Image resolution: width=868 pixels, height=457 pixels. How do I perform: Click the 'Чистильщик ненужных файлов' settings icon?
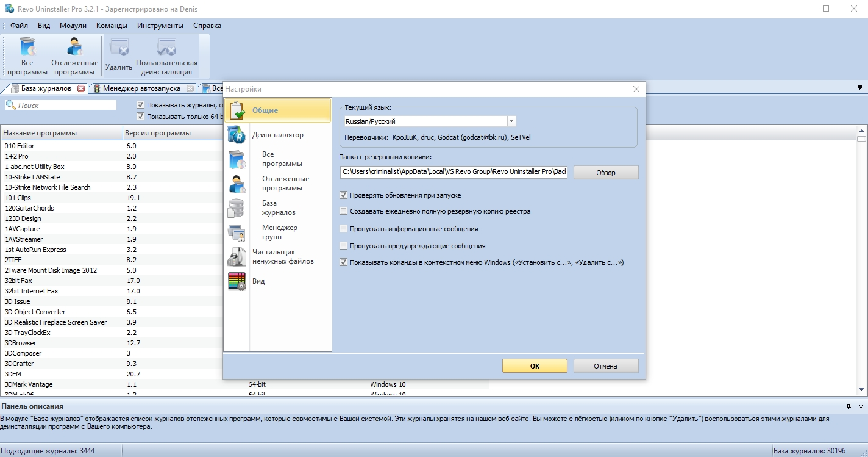click(x=237, y=257)
